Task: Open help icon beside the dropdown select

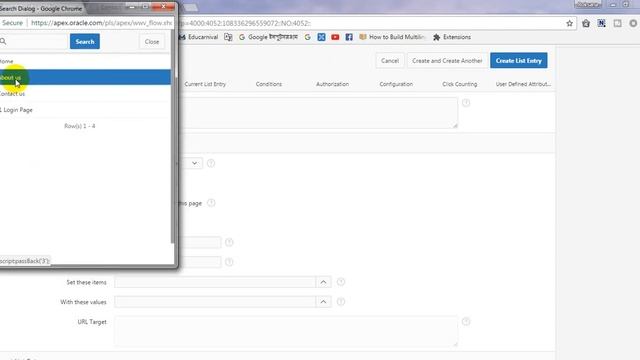Action: (x=211, y=163)
